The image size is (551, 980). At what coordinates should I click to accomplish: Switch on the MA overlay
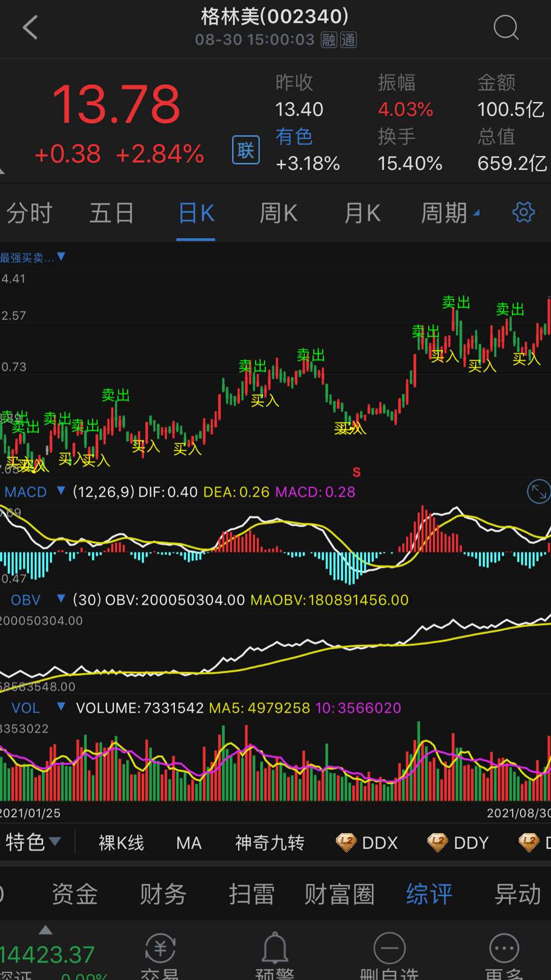pos(189,843)
